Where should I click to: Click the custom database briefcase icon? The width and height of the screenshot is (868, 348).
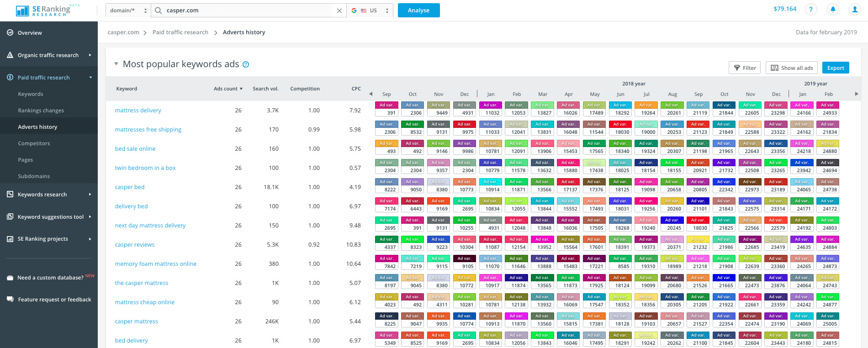coord(10,278)
